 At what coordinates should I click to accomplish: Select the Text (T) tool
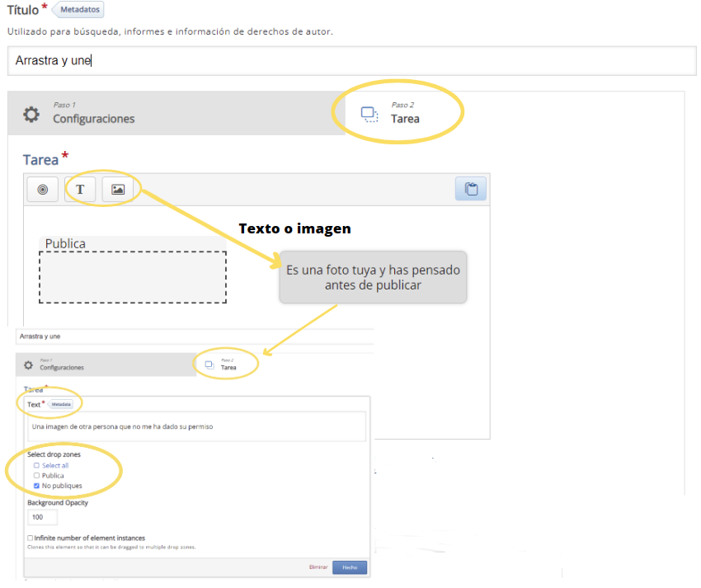pos(80,190)
